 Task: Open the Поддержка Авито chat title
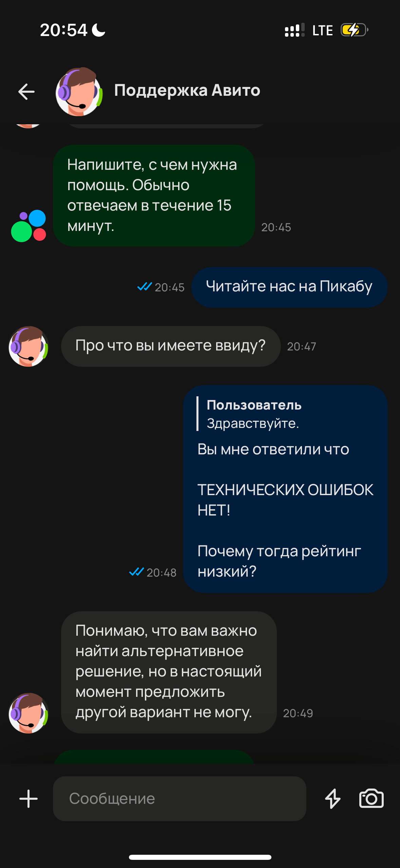point(187,90)
